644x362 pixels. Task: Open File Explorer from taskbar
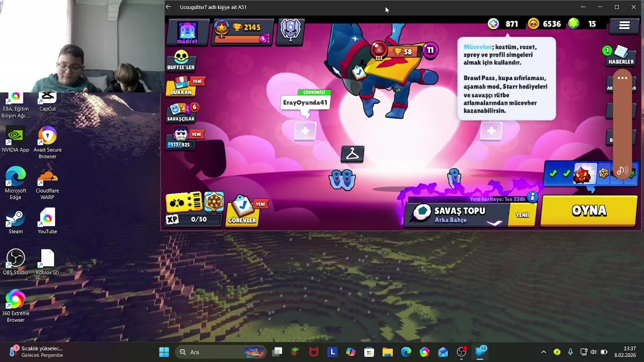coord(387,352)
